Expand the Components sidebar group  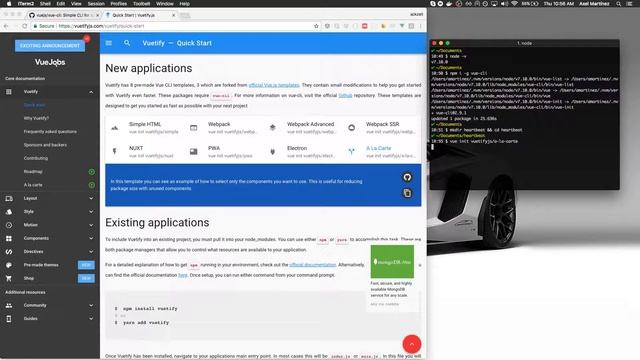tap(91, 238)
